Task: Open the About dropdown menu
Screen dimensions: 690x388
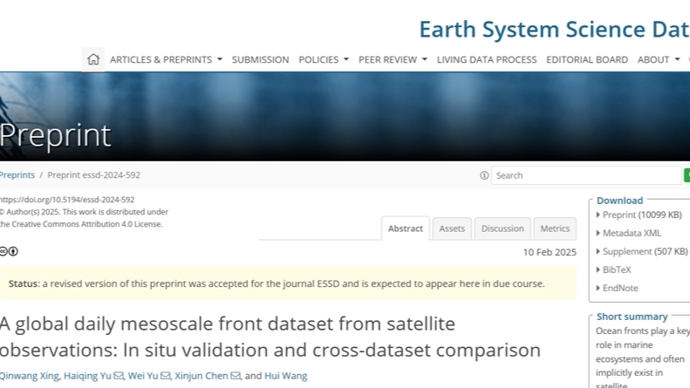Action: point(658,59)
